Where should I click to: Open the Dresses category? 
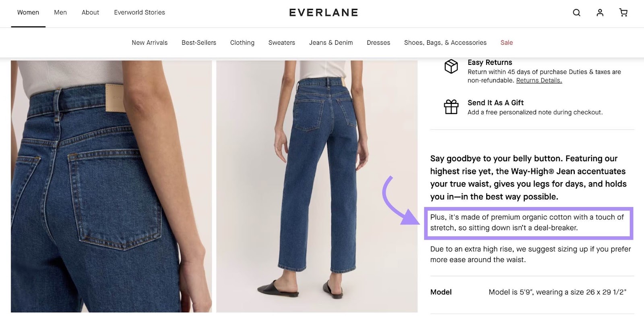point(378,42)
